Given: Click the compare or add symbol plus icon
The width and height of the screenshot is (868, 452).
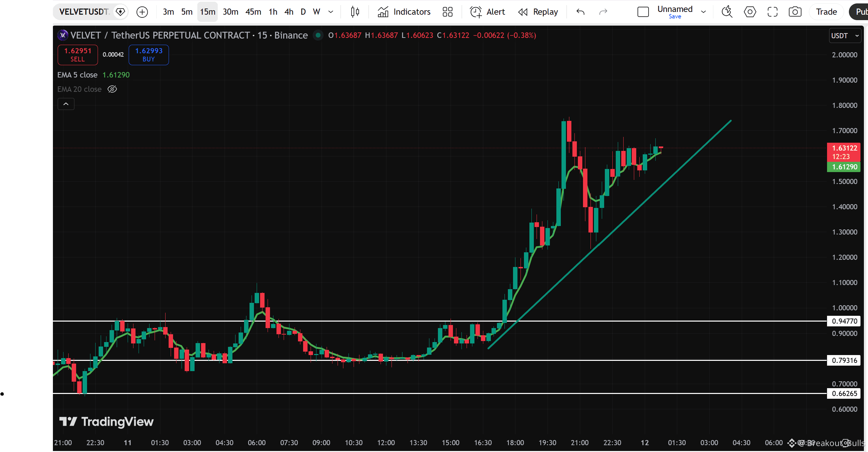Looking at the screenshot, I should (142, 12).
